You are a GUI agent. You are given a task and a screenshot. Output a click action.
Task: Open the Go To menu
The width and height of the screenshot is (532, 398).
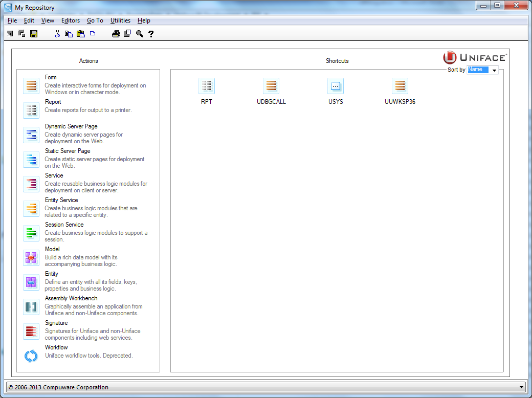coord(95,20)
